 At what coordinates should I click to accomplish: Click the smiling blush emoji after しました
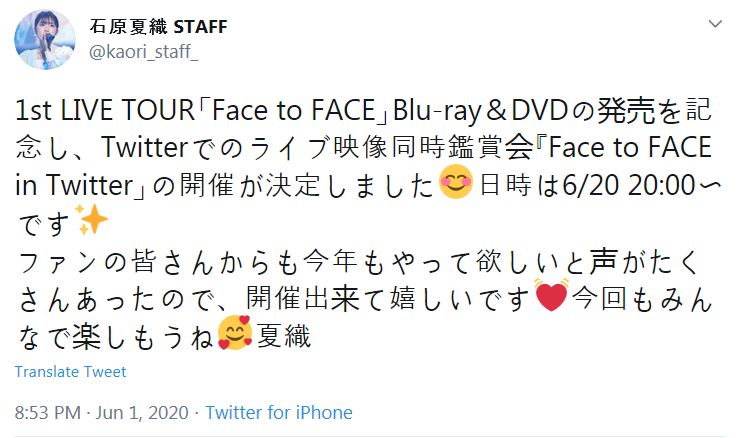coord(454,185)
